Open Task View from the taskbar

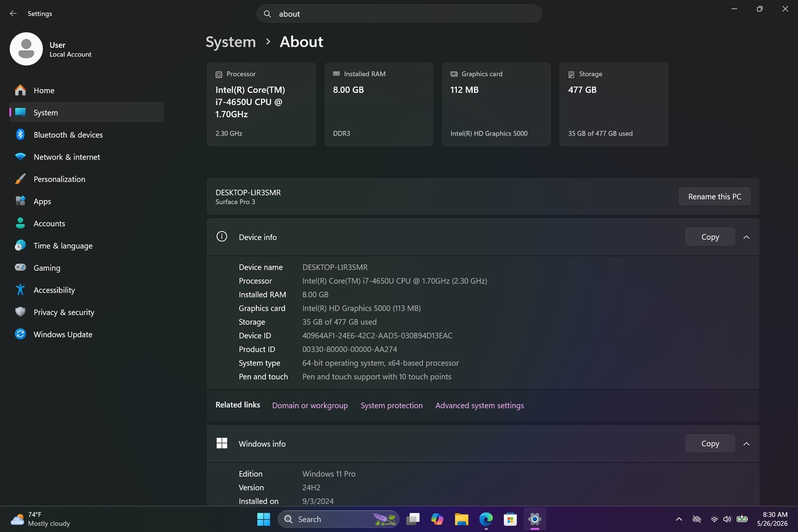coord(413,520)
